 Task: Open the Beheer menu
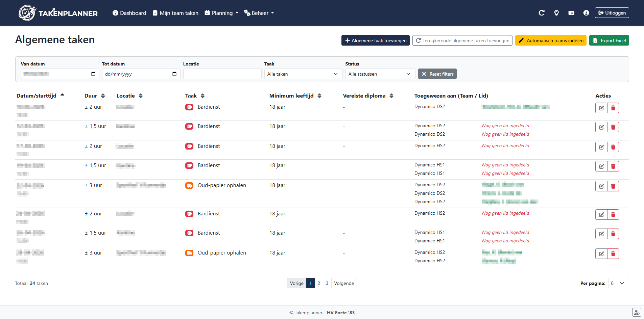pos(259,13)
